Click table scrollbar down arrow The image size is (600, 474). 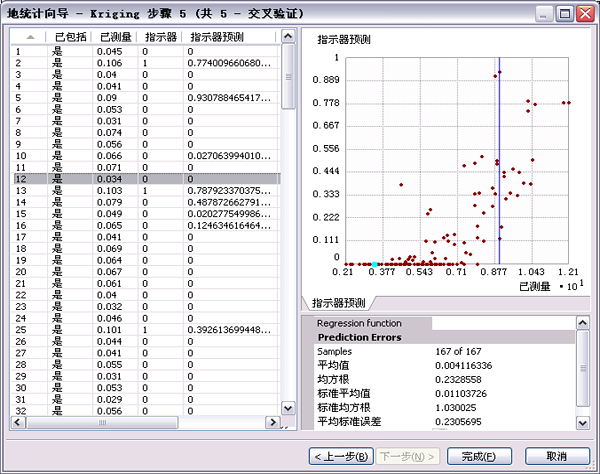pyautogui.click(x=288, y=408)
